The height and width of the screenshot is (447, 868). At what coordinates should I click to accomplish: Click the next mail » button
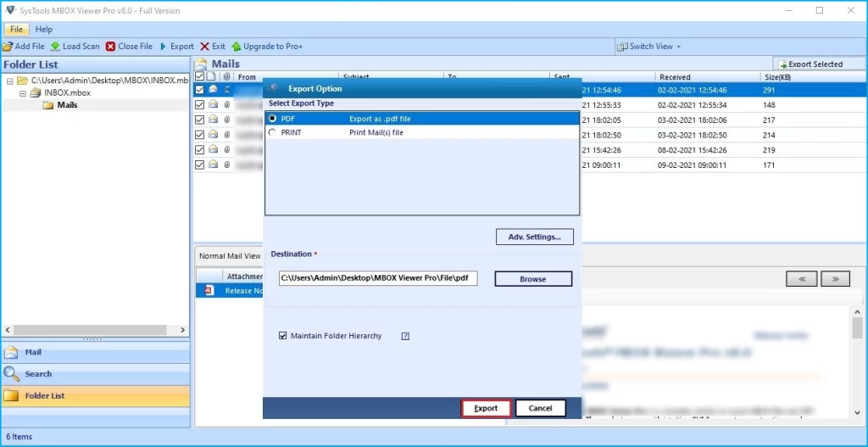(x=835, y=278)
